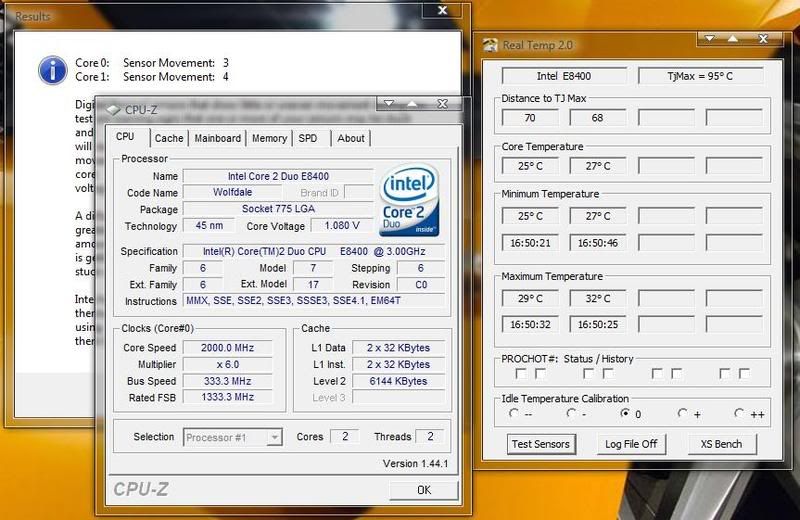Click the Intel E8400 field in Real Temp
Viewport: 800px width, 520px height.
coord(564,76)
